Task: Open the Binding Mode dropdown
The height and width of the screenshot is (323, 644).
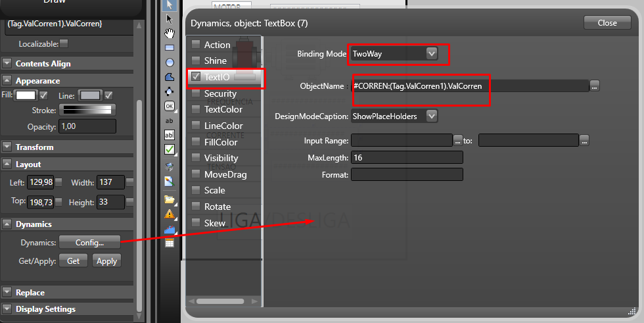Action: click(x=431, y=54)
